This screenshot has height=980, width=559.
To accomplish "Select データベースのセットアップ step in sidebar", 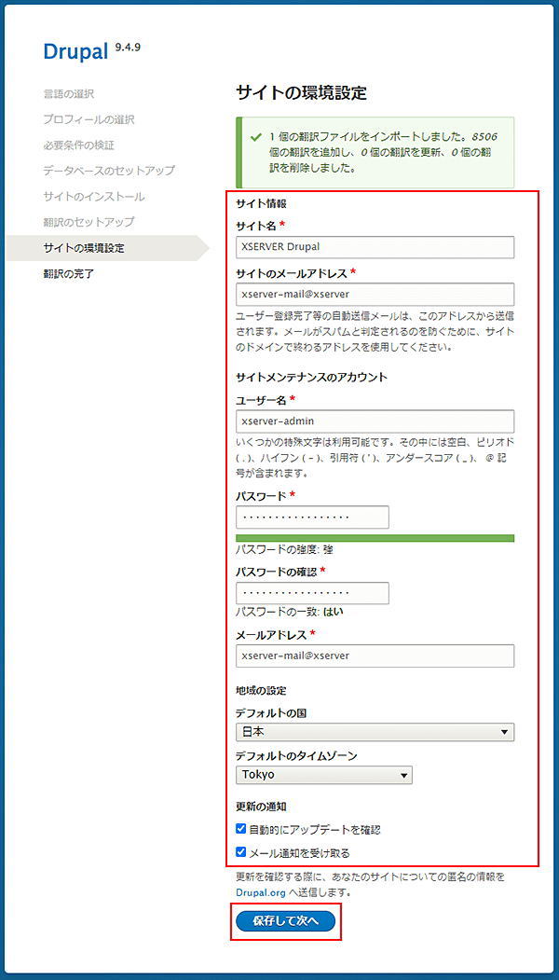I will [x=109, y=171].
